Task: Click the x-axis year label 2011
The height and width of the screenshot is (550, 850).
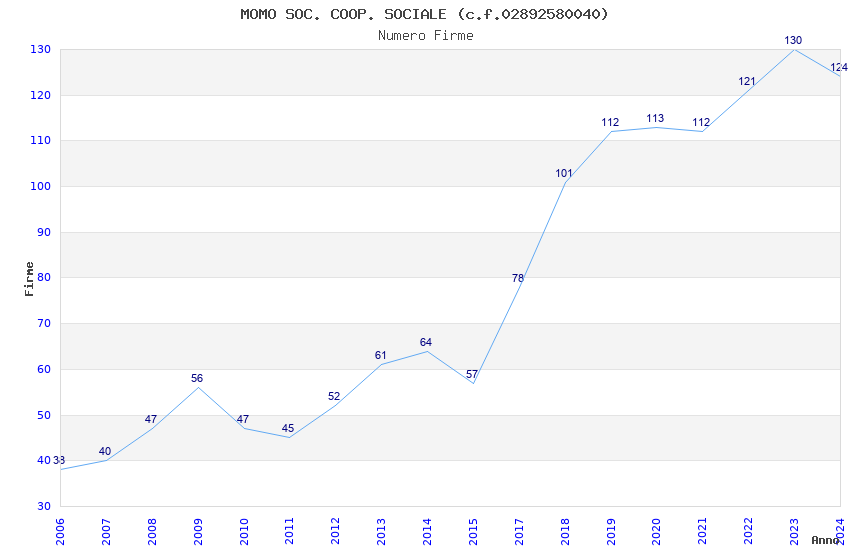Action: click(289, 531)
